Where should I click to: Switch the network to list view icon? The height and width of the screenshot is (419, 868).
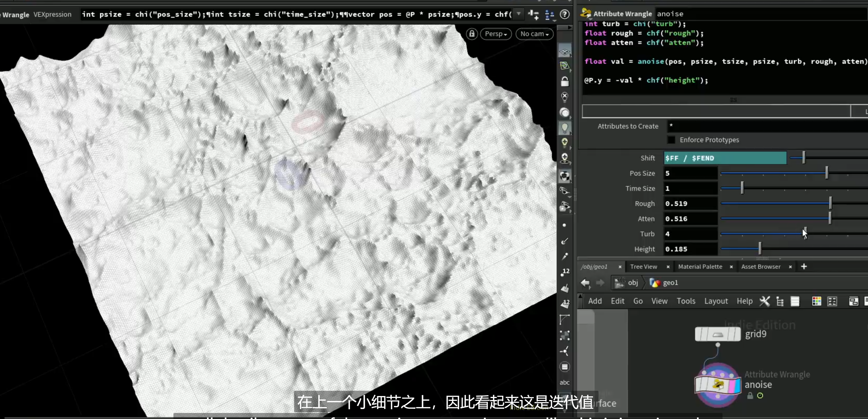(795, 301)
